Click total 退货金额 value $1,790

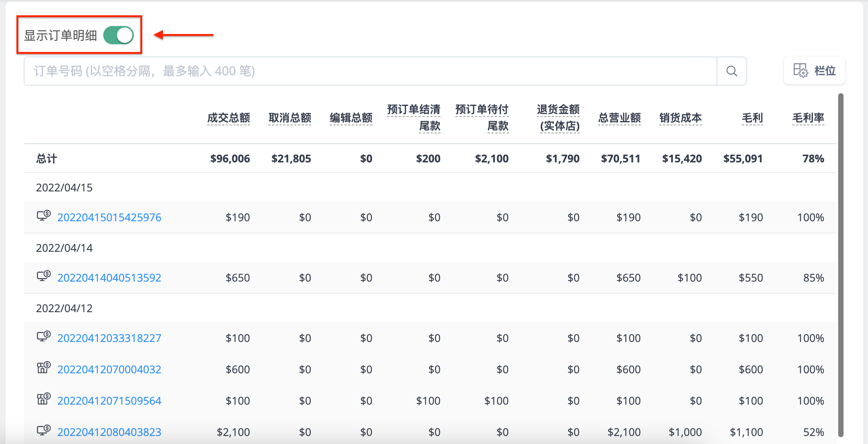(x=562, y=159)
